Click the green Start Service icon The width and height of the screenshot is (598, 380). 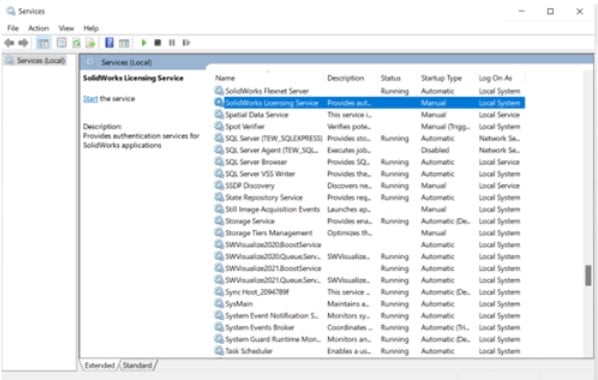(x=144, y=43)
